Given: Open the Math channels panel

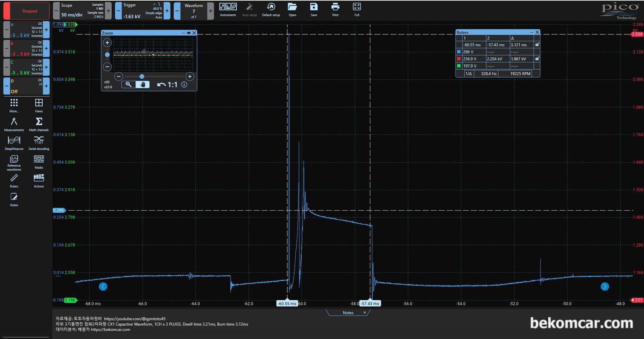Looking at the screenshot, I should [39, 124].
